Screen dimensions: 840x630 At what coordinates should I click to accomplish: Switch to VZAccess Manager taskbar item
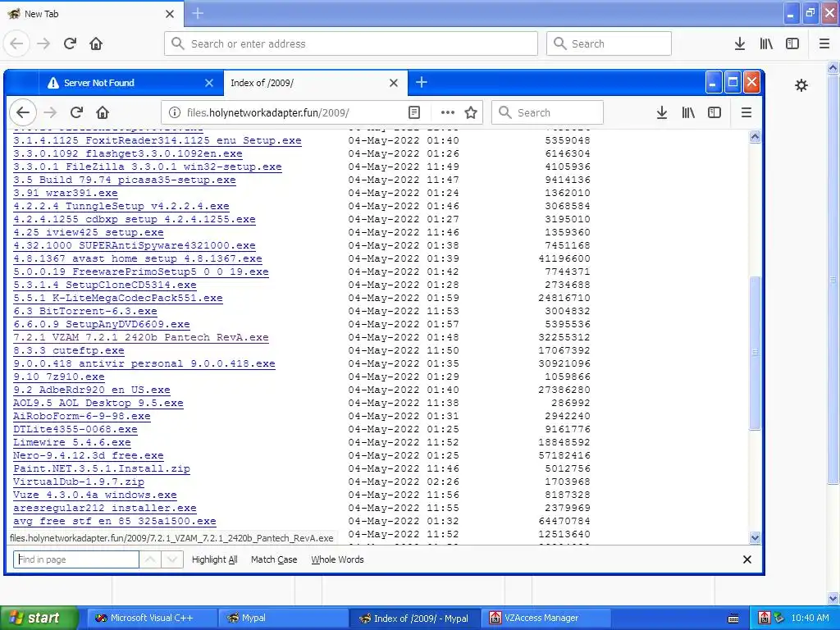click(546, 618)
